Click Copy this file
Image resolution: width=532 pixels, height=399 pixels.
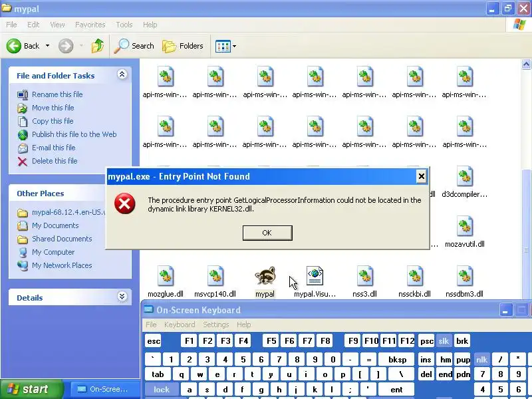click(53, 121)
